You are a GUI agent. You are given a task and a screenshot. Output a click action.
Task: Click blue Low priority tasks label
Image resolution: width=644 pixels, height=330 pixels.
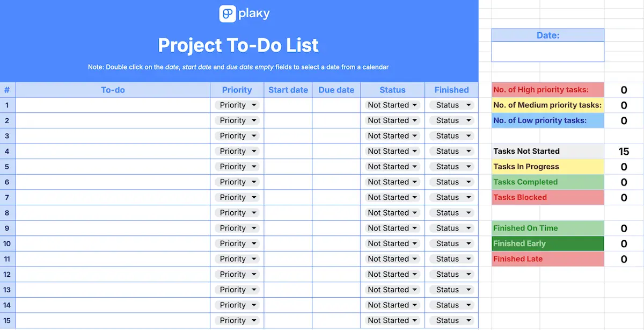[547, 120]
